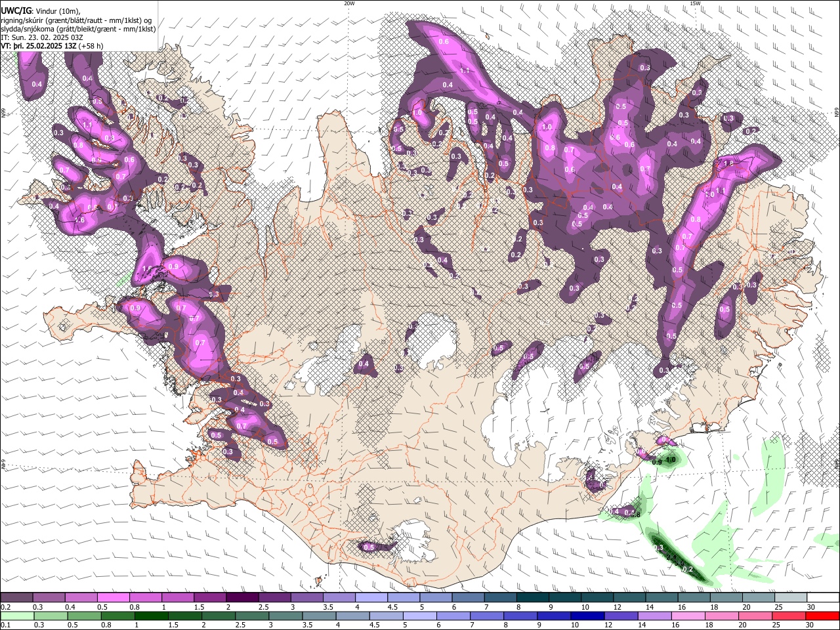The image size is (840, 630).
Task: Pick the rain scale swatch labeled 3.5
Action: [319, 616]
